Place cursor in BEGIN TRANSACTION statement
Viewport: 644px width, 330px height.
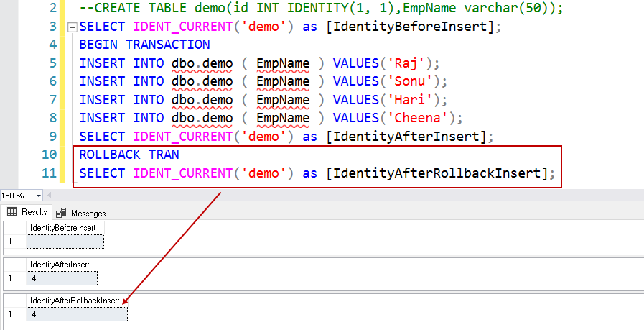click(144, 45)
